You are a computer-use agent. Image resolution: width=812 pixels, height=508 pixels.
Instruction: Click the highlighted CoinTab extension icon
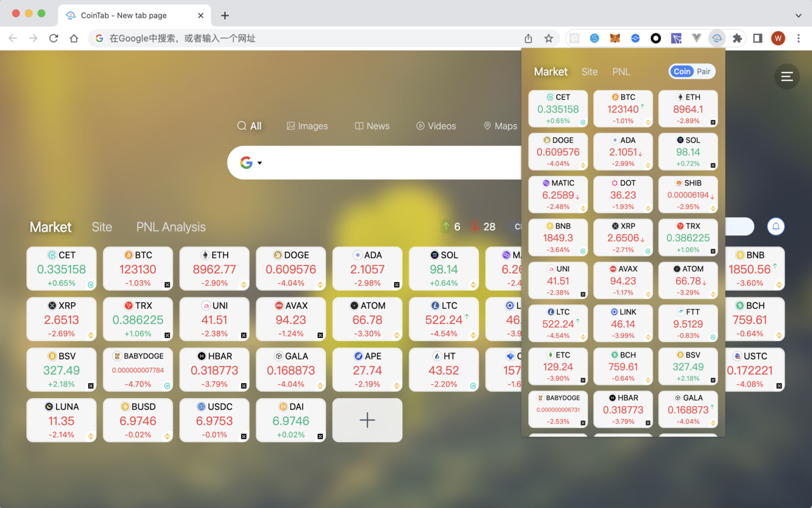tap(717, 38)
